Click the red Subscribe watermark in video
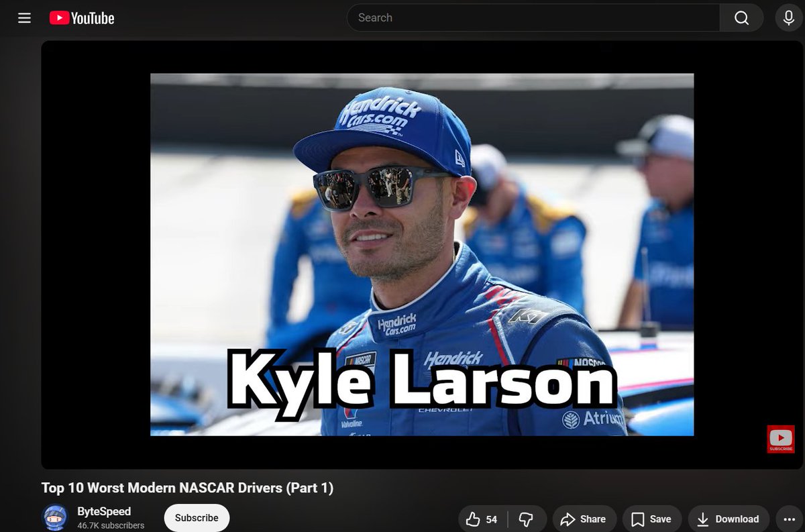The height and width of the screenshot is (532, 805). pyautogui.click(x=781, y=439)
